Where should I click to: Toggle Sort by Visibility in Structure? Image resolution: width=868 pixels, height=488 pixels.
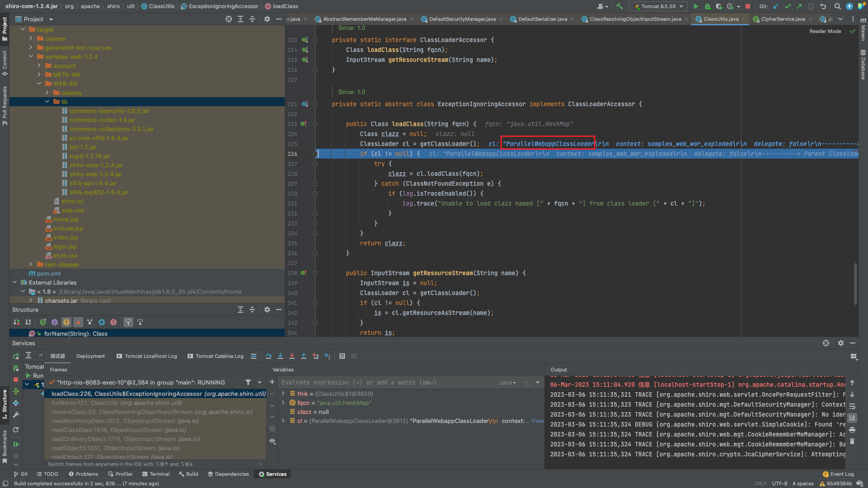click(17, 322)
